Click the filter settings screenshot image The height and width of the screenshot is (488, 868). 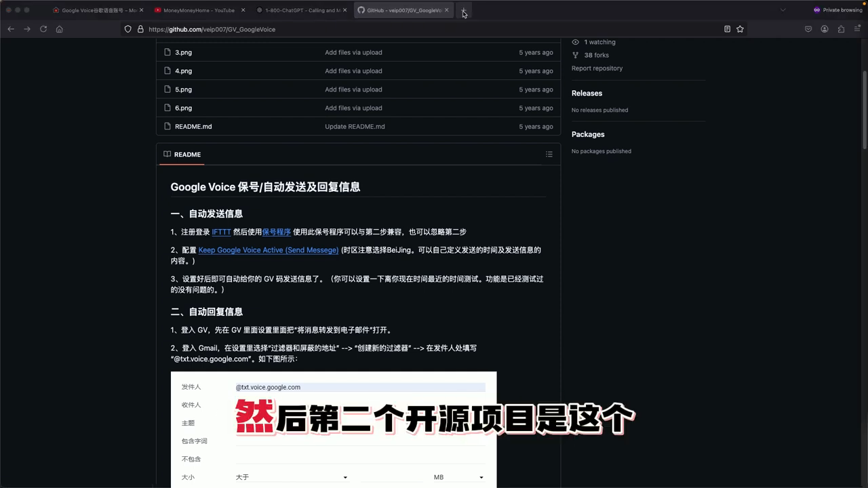tap(334, 430)
